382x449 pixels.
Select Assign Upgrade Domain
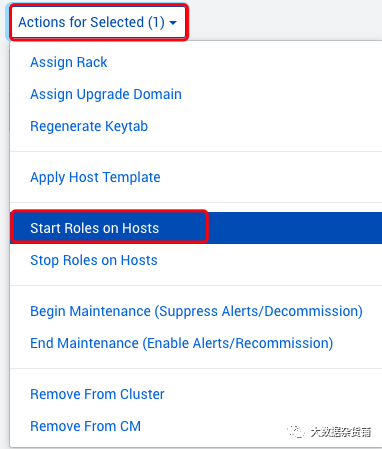pos(106,94)
